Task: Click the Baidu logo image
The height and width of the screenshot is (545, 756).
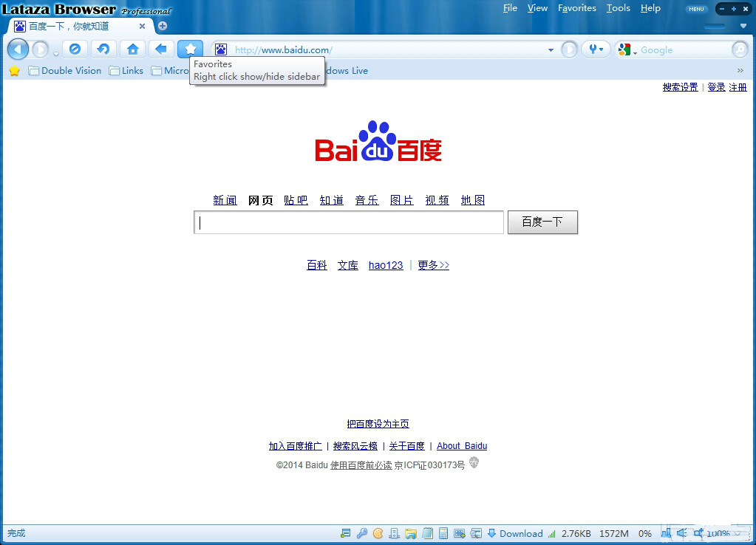Action: coord(378,141)
